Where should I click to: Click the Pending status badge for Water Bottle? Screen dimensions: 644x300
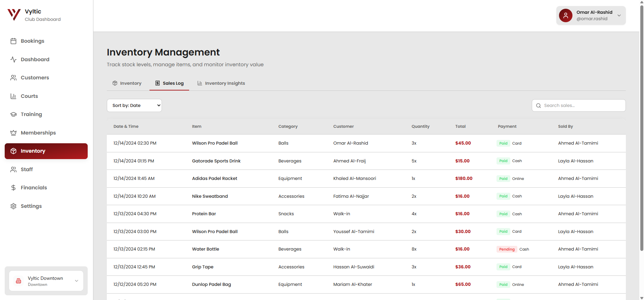507,249
